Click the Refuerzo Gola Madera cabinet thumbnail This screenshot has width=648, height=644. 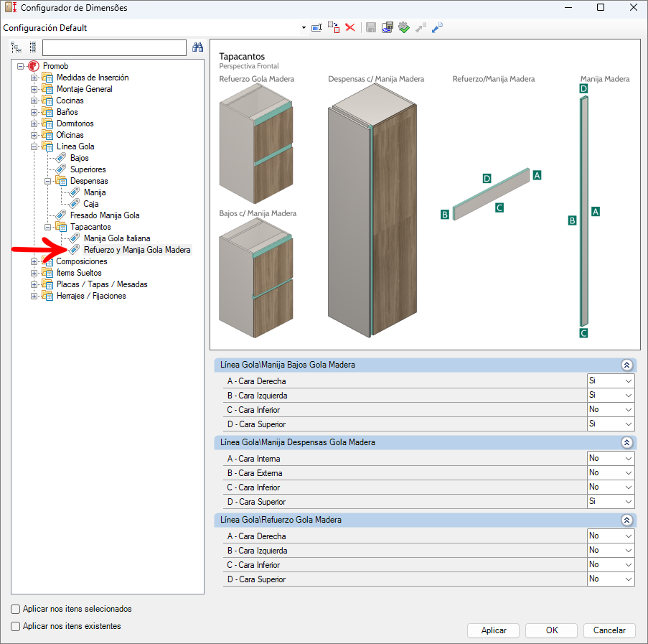tap(256, 143)
